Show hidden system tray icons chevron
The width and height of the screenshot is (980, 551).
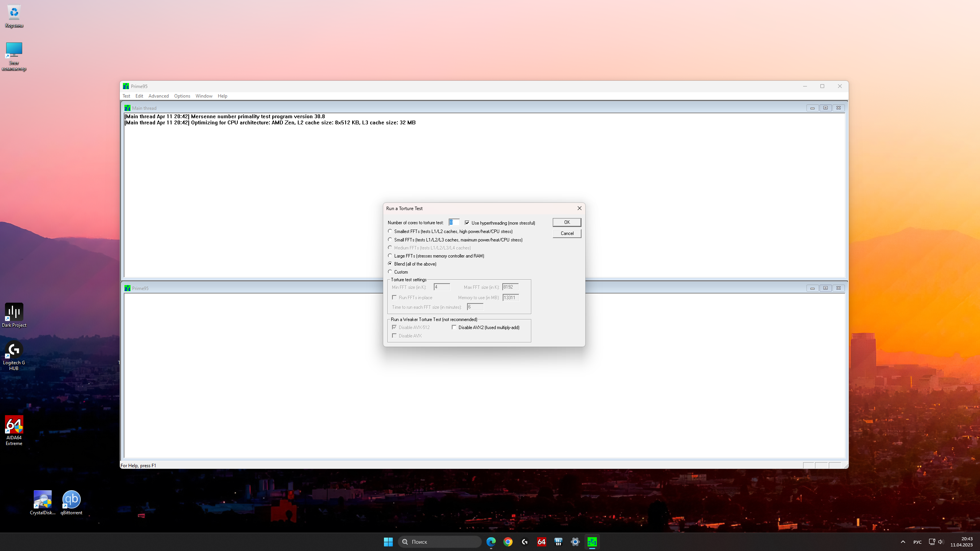[x=903, y=542]
